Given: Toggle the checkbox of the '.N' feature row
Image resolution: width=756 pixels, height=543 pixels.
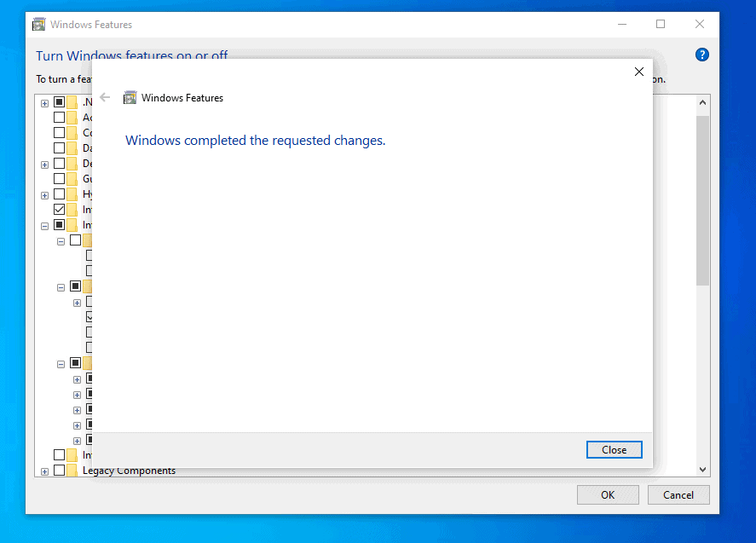Looking at the screenshot, I should tap(60, 101).
